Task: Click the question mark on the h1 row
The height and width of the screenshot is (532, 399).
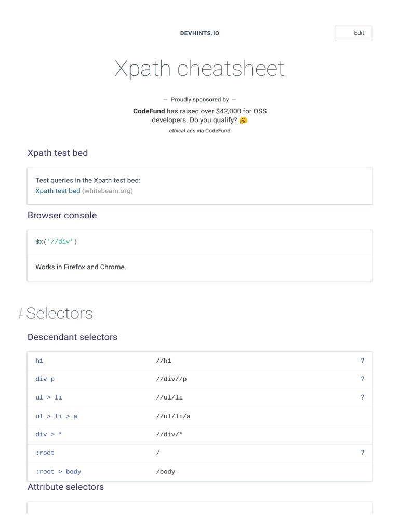Action: (362, 361)
